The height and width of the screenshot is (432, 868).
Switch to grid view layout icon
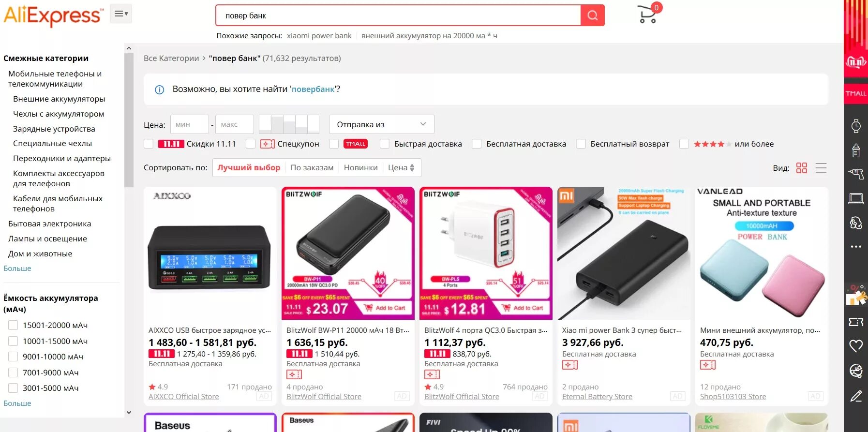tap(802, 168)
